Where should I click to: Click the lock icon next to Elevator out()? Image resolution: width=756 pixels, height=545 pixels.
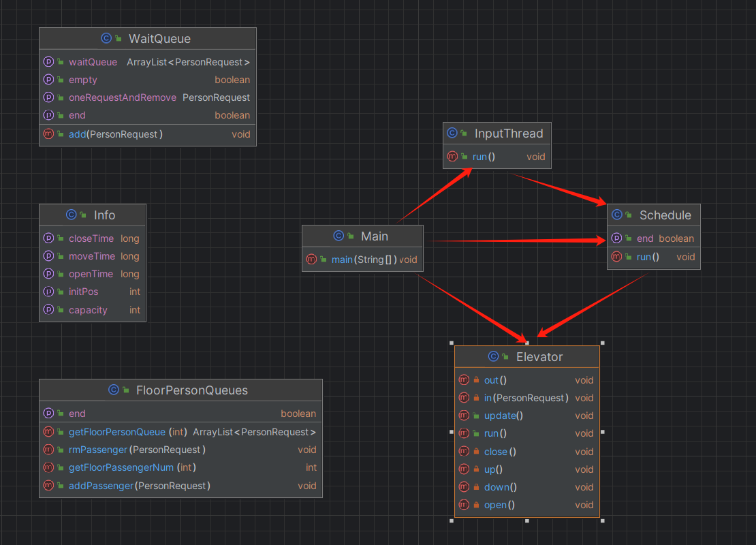pos(476,380)
